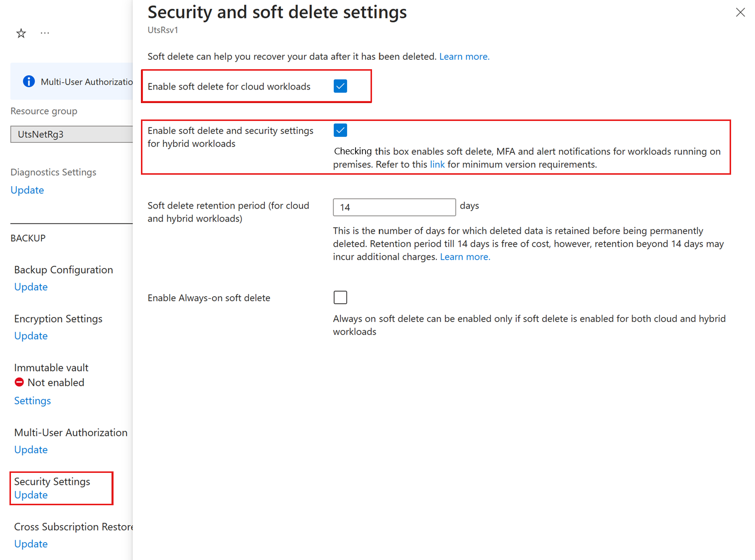
Task: Close the Security and soft delete panel
Action: click(740, 12)
